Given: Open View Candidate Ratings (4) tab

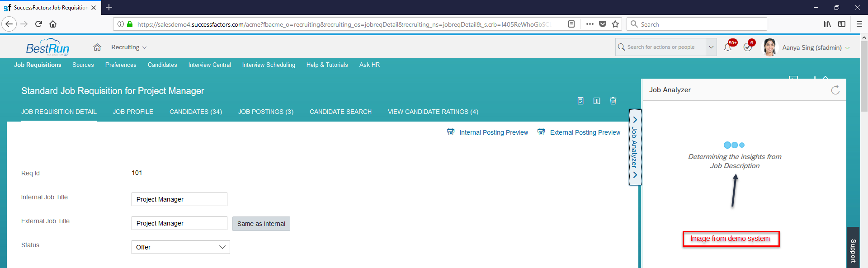Looking at the screenshot, I should pos(433,112).
